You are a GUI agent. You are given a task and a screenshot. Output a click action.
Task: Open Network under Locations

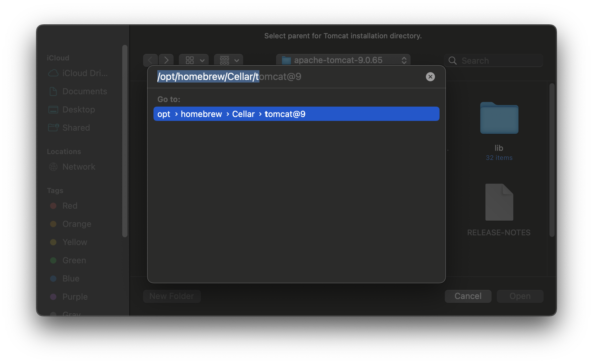(72, 167)
